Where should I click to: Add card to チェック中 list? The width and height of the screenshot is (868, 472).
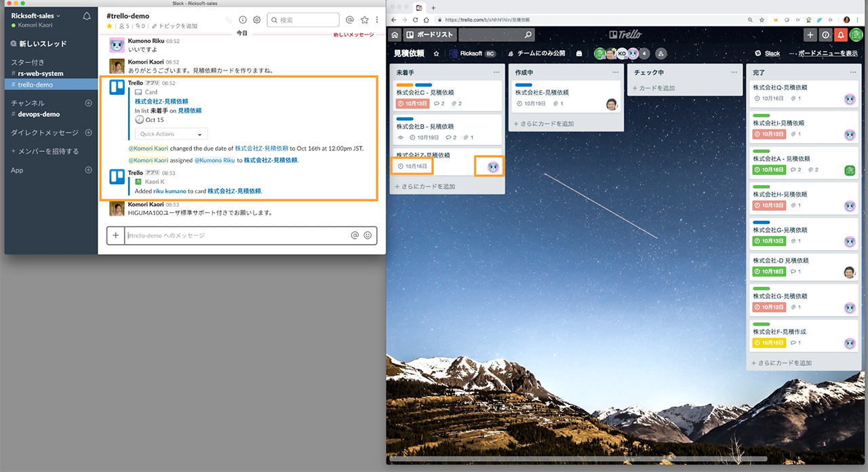tap(653, 88)
